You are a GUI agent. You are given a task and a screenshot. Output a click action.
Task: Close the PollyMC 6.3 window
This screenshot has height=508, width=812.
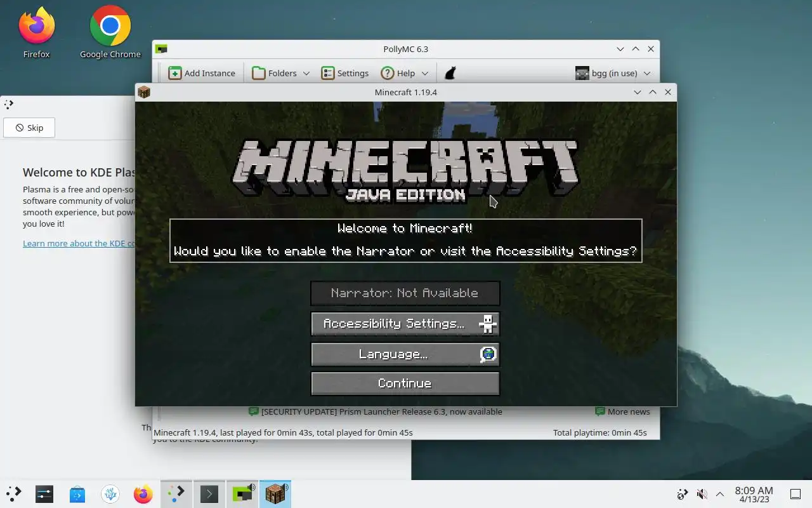[x=651, y=49]
